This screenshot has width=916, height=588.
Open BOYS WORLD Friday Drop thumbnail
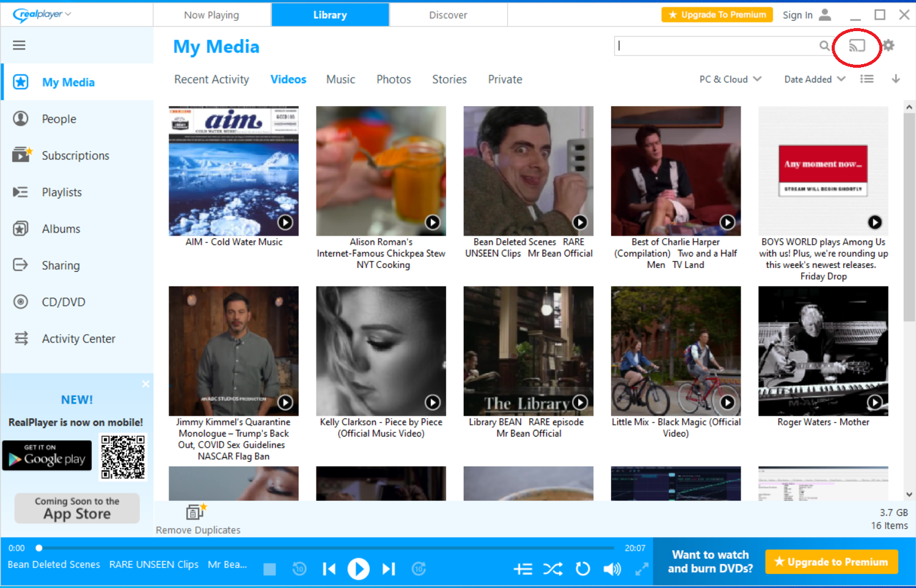coord(823,171)
